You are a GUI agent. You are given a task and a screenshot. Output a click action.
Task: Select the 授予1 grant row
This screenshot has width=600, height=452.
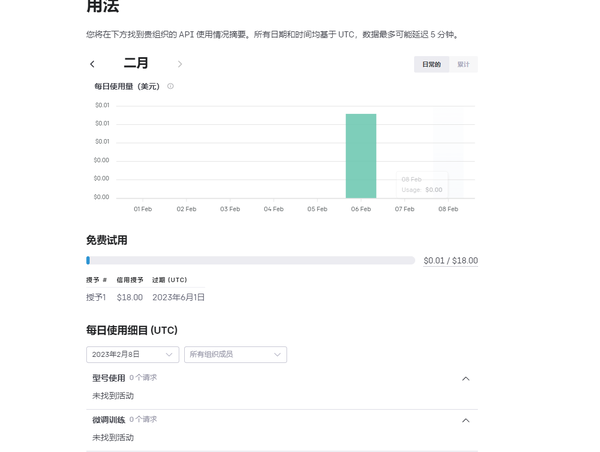[96, 297]
